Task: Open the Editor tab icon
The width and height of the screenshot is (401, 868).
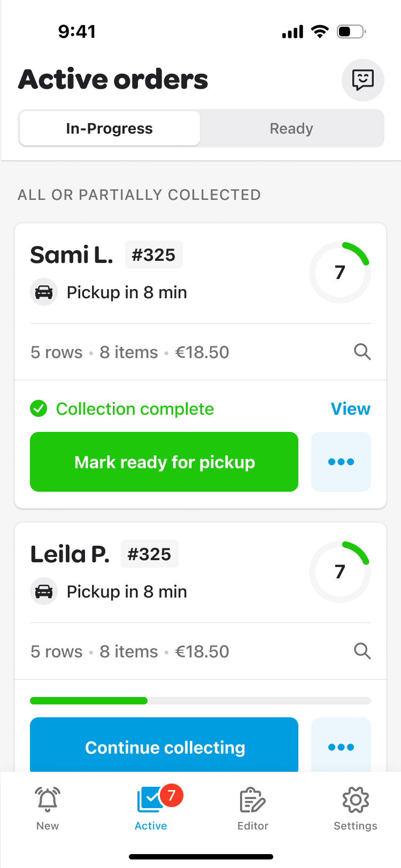Action: [x=252, y=800]
